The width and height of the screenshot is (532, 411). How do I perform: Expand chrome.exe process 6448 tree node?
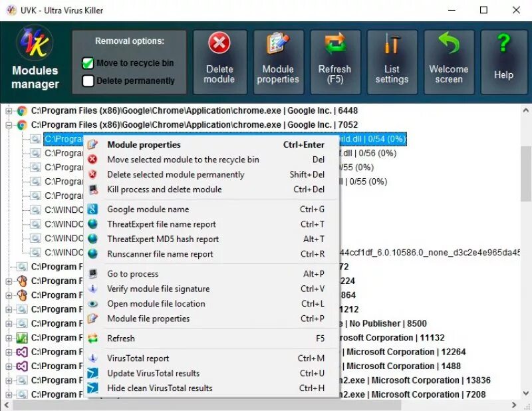click(x=9, y=111)
